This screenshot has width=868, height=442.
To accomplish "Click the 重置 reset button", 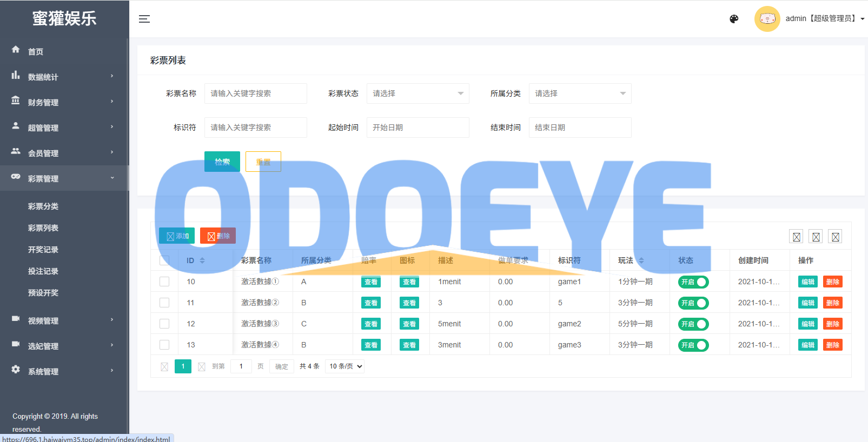I will [x=263, y=162].
